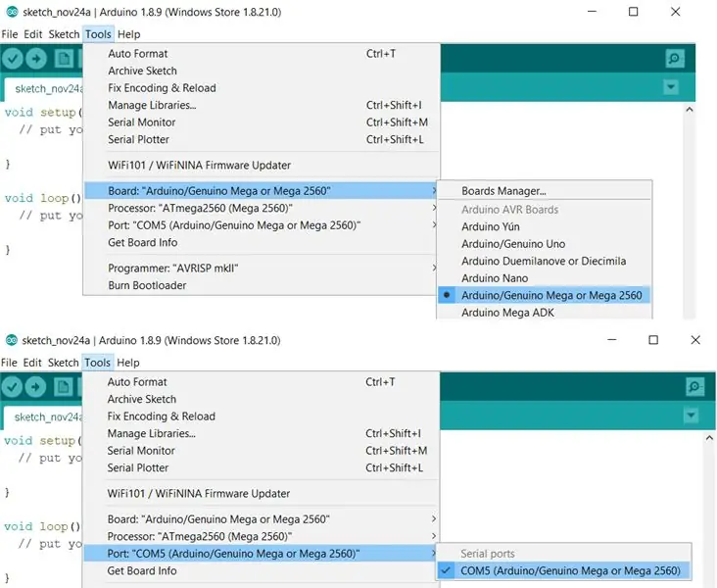Image resolution: width=717 pixels, height=588 pixels.
Task: Open Help menu in top window
Action: pyautogui.click(x=129, y=34)
